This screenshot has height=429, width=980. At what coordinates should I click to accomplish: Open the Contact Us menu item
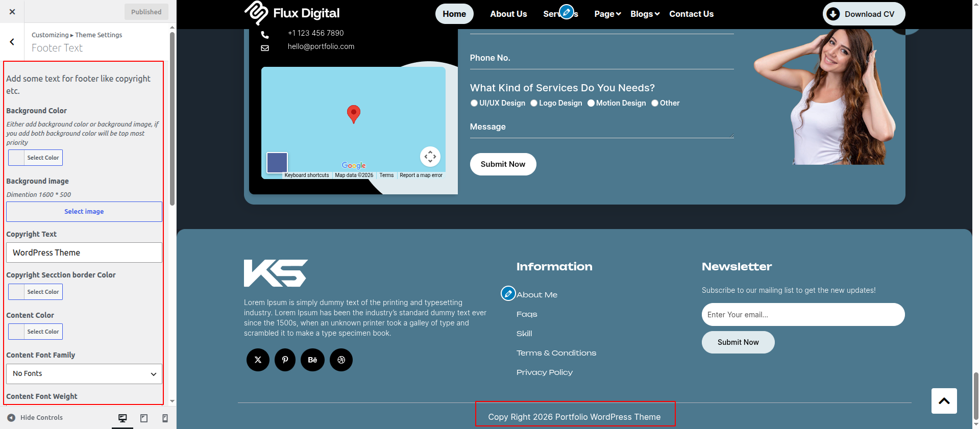point(692,14)
